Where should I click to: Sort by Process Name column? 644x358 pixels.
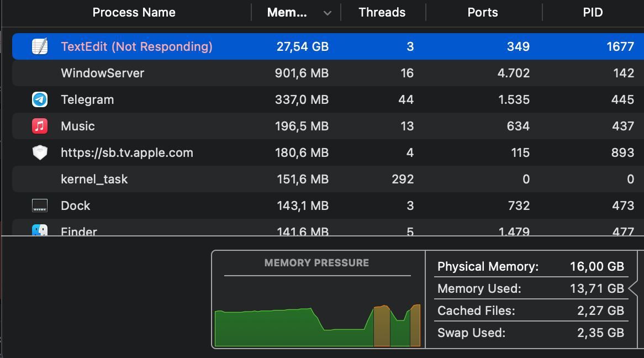click(134, 12)
